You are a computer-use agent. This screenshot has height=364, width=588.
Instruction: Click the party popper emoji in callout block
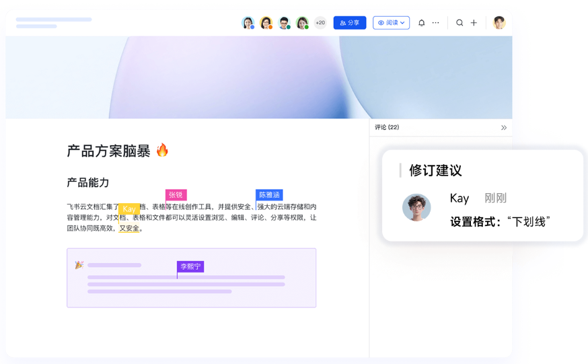pos(79,265)
